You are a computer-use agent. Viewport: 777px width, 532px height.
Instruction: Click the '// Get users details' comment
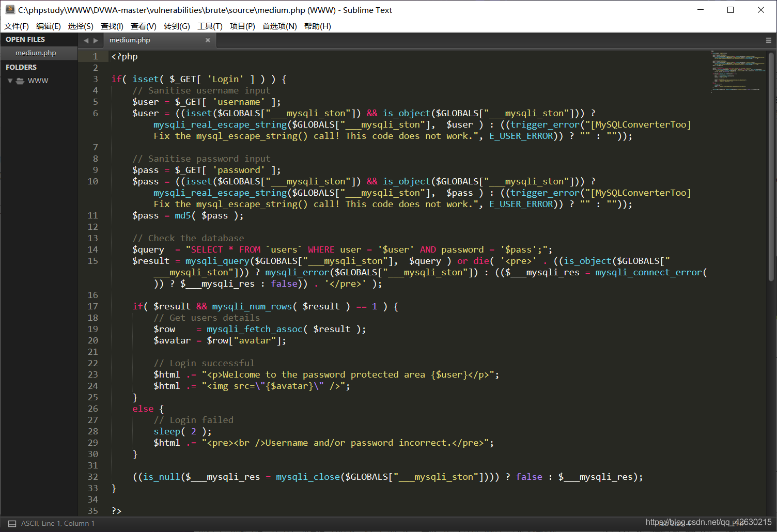coord(207,318)
